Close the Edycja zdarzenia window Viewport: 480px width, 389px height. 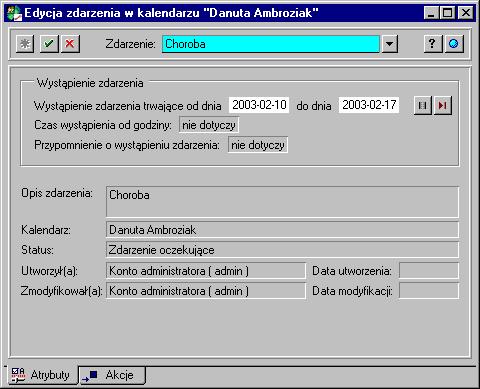pos(465,13)
